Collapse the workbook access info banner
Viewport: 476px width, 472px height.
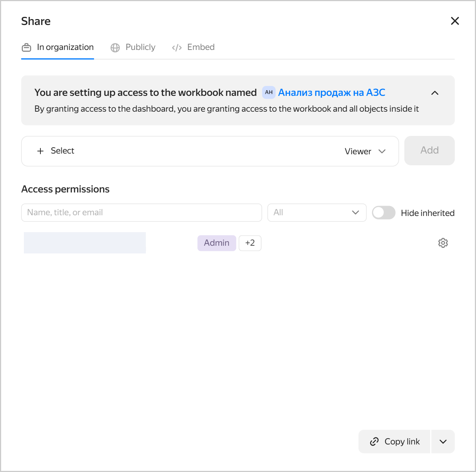tap(435, 93)
